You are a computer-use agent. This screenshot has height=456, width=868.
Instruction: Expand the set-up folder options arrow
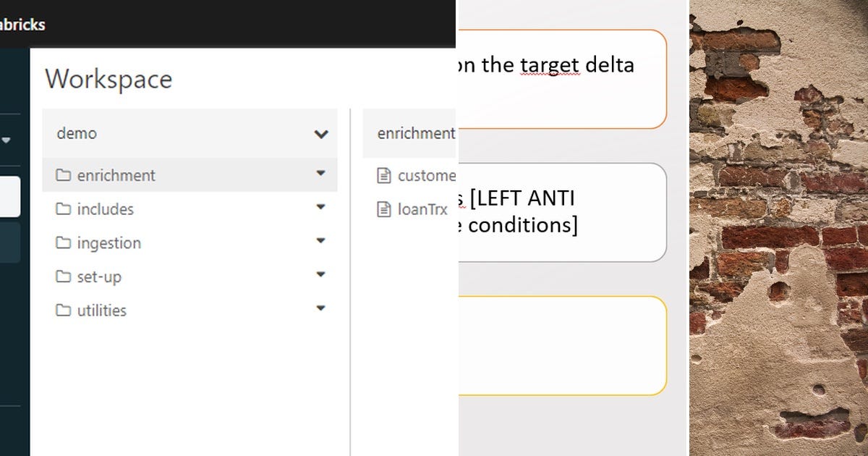320,274
